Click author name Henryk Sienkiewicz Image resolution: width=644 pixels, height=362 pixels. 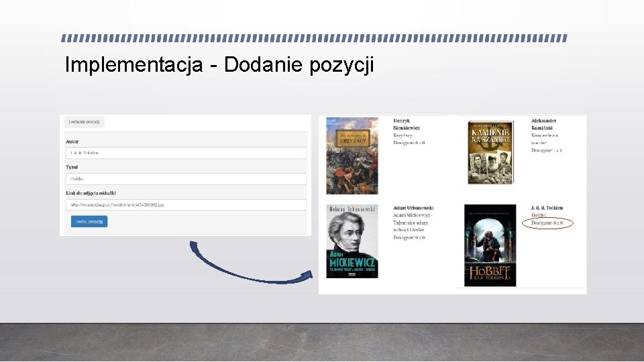(x=407, y=125)
